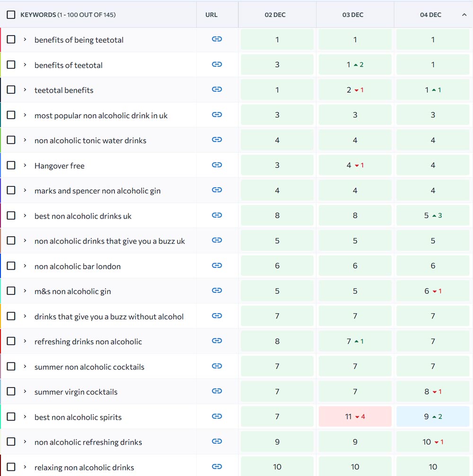Open link icon for 'best non alcoholic drinks uk'
Screen dimensions: 473x476
[x=217, y=215]
